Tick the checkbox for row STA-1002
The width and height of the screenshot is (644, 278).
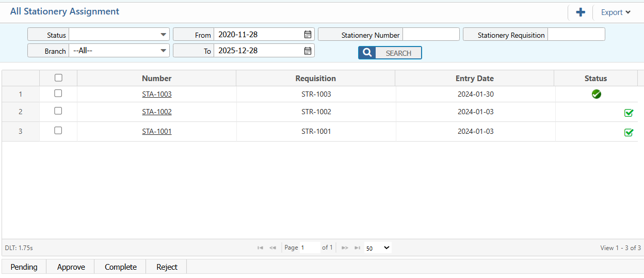tap(58, 111)
